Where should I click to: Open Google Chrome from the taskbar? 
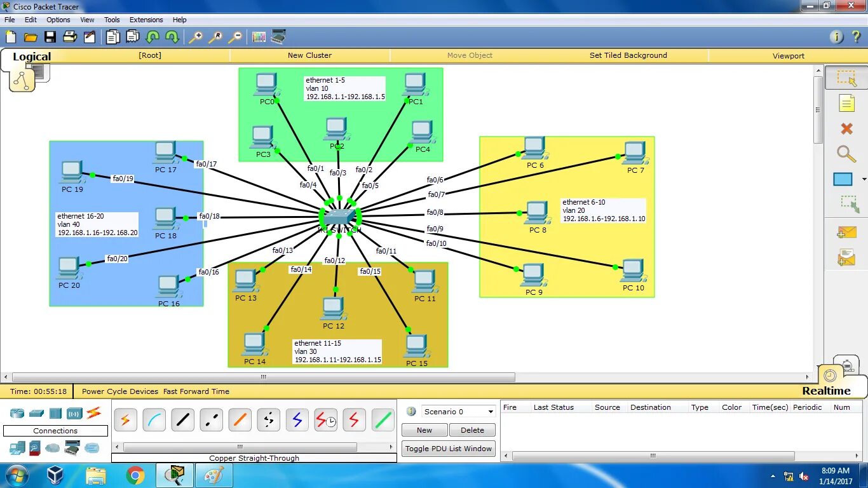pos(135,475)
